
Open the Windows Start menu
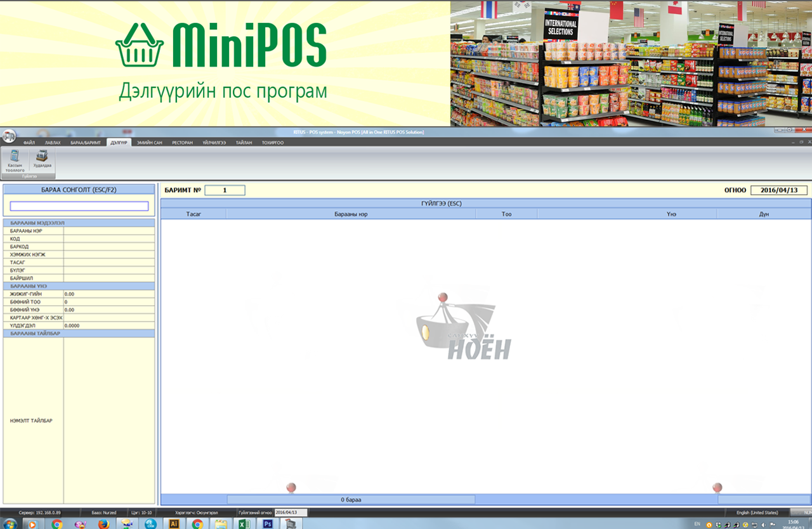[x=10, y=524]
